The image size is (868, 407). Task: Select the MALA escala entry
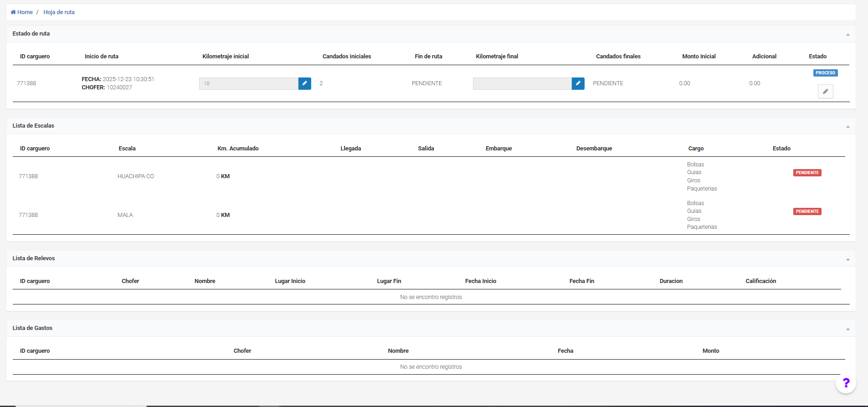pos(125,215)
